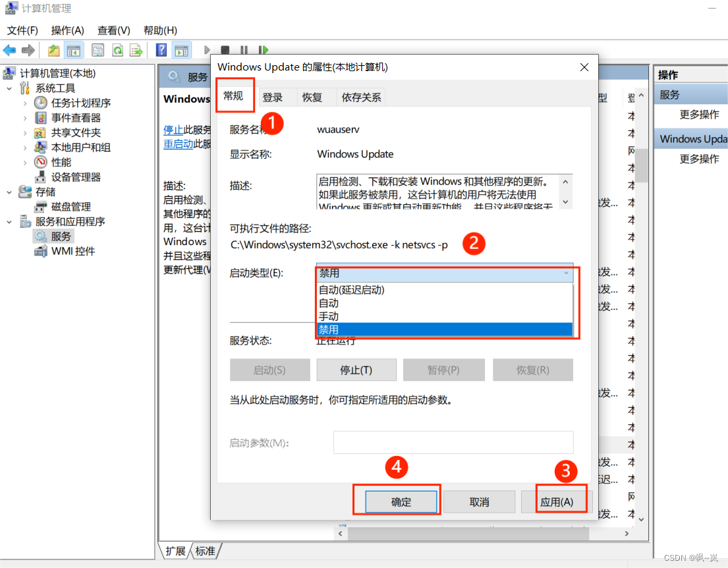
Task: Collapse the 服务和应用程序 tree node
Action: pos(9,222)
